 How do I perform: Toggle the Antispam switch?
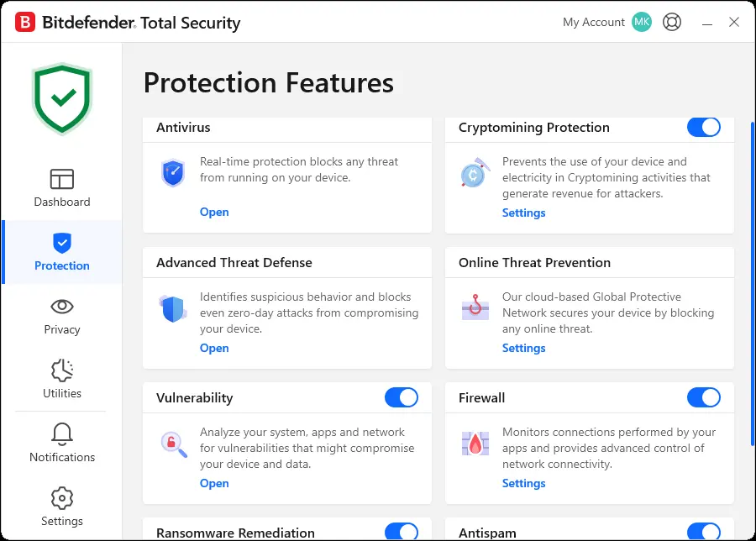click(x=703, y=532)
